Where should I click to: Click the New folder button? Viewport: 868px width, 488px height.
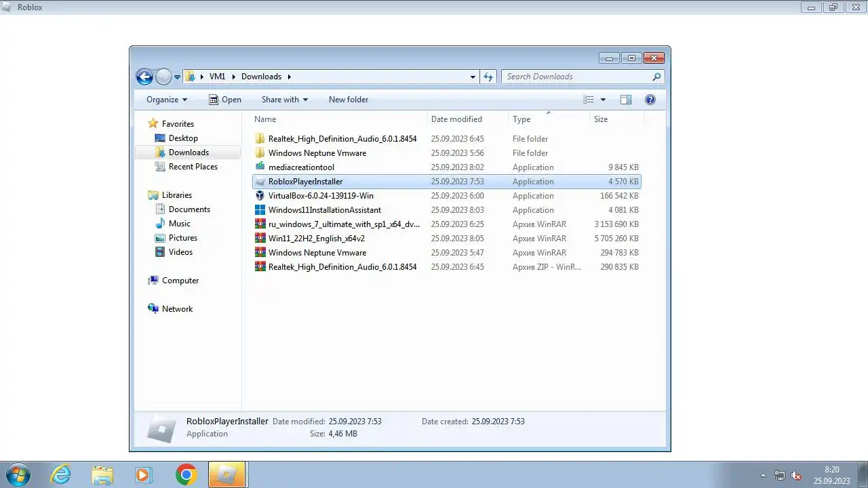click(349, 100)
